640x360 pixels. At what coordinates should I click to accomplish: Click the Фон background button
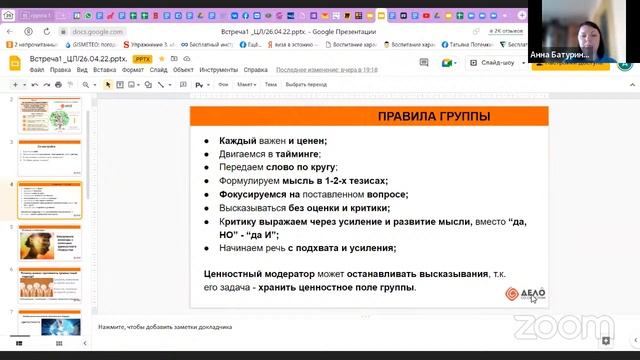(x=223, y=84)
